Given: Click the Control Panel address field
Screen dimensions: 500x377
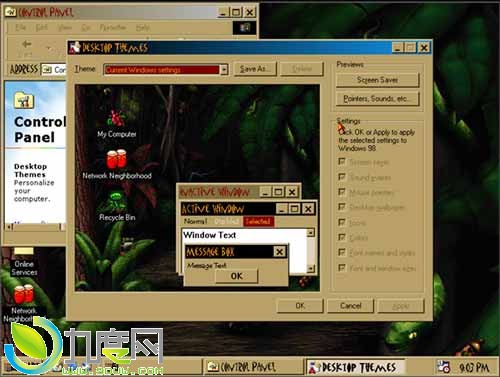Looking at the screenshot, I should pyautogui.click(x=53, y=70).
